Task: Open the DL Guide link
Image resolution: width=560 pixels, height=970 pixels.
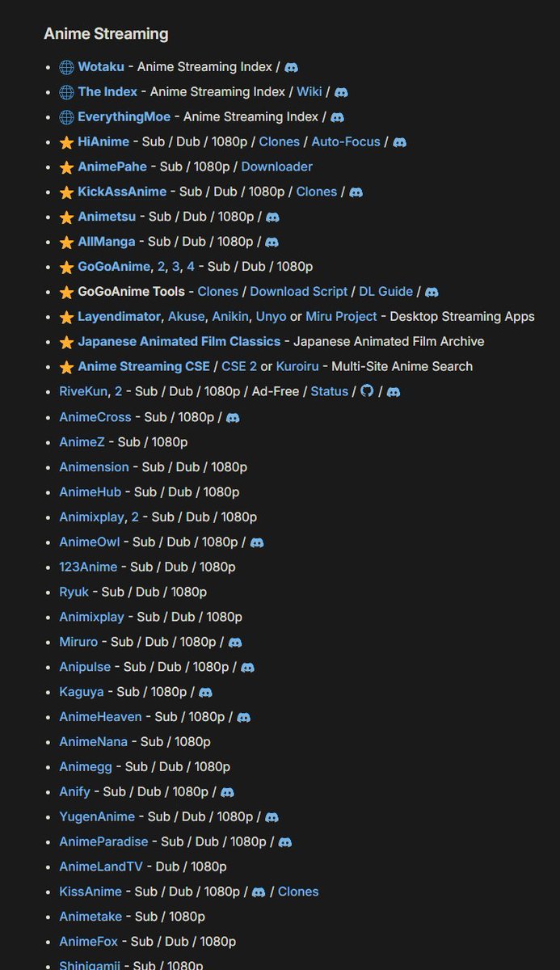Action: [x=385, y=291]
